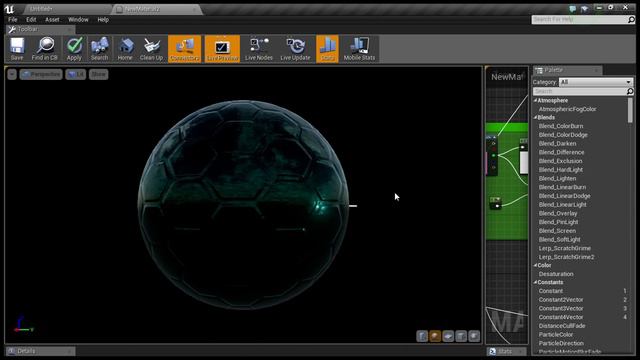Collapse the Atmosphere palette category

pyautogui.click(x=536, y=100)
